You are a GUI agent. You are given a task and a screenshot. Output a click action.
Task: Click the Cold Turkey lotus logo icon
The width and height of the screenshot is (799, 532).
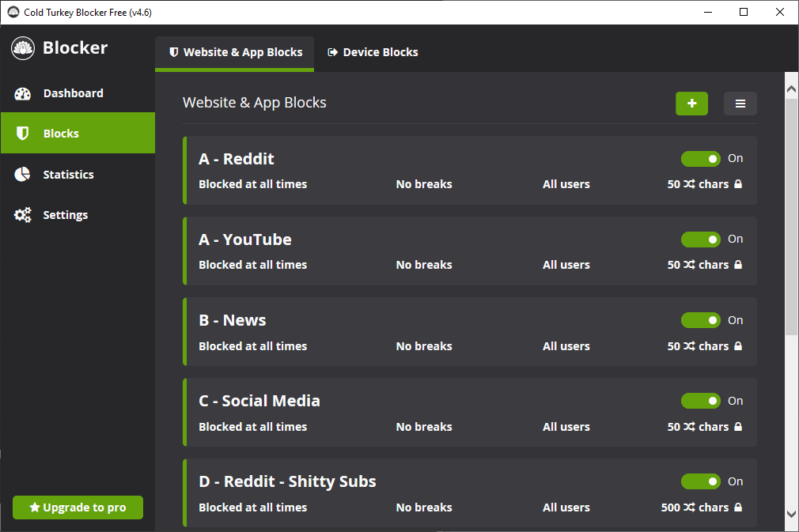click(22, 48)
